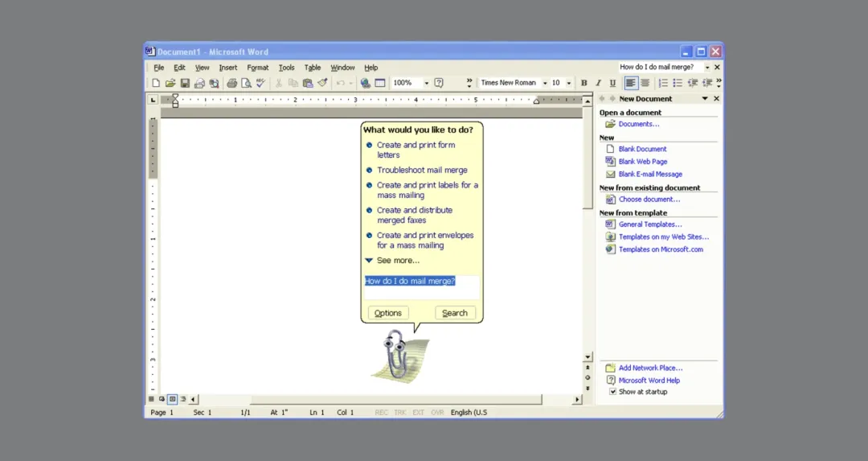Viewport: 868px width, 461px height.
Task: Open the Times New Roman font dropdown
Action: [545, 83]
